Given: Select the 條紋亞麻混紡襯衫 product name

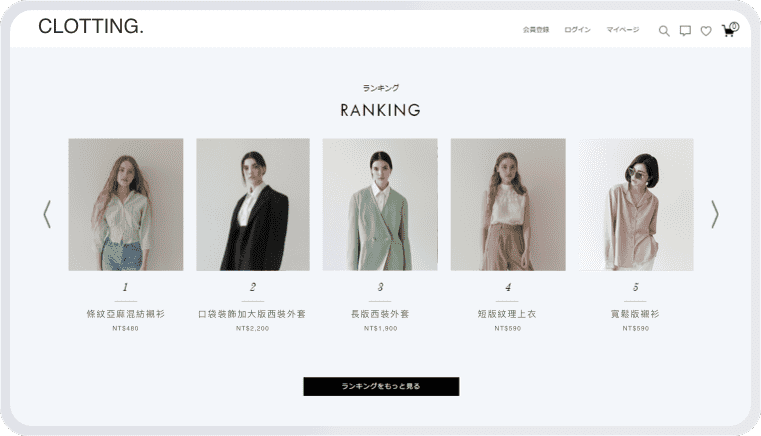Looking at the screenshot, I should [x=126, y=314].
